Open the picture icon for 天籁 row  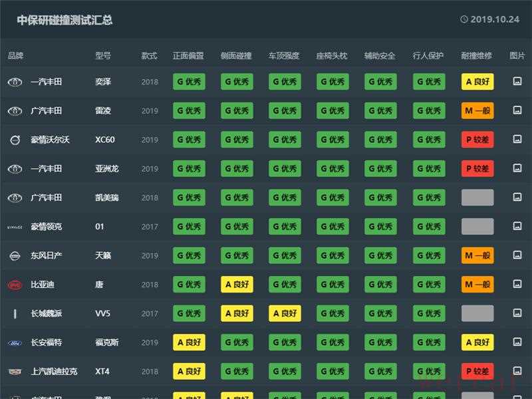517,255
